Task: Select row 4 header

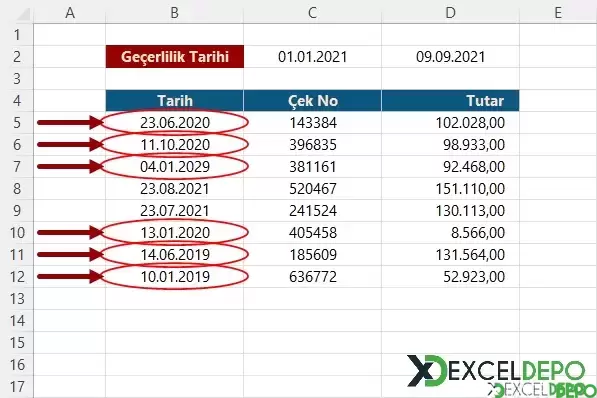Action: (17, 101)
